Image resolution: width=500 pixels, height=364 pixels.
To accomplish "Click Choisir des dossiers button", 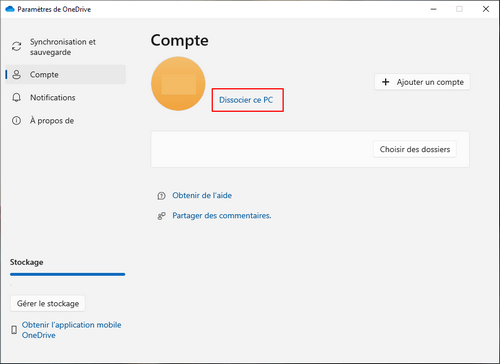I will [415, 149].
